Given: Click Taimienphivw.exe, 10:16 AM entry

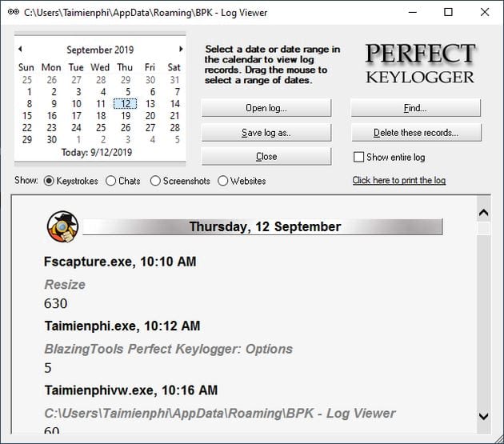Looking at the screenshot, I should [131, 390].
